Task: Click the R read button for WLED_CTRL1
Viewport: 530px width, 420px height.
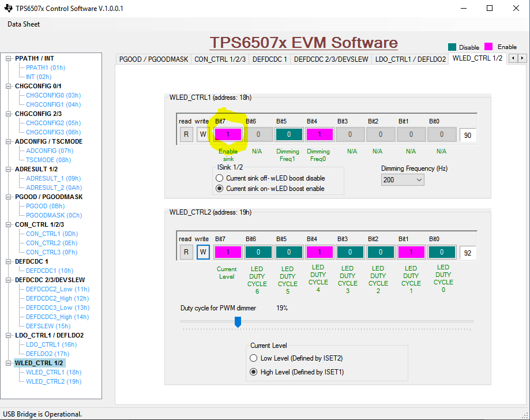Action: tap(186, 134)
